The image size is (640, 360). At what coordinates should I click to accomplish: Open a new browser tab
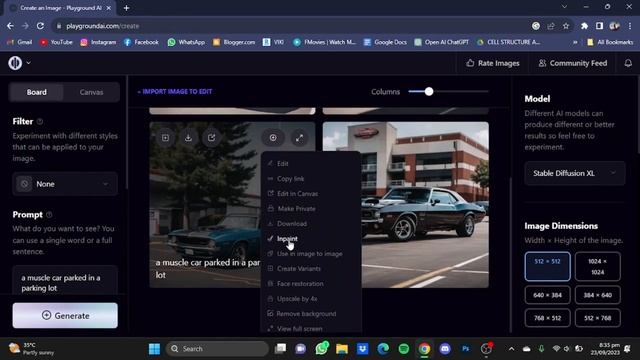pyautogui.click(x=127, y=8)
